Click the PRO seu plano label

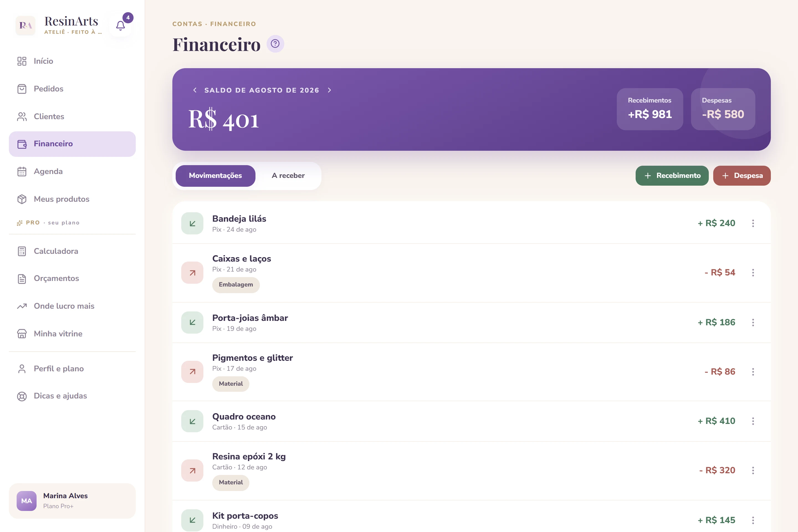click(48, 222)
